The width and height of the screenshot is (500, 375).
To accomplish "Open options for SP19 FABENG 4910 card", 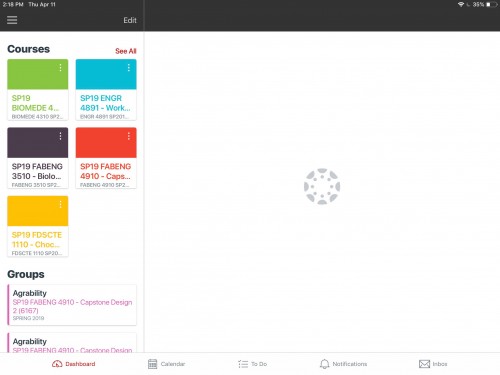I will click(x=129, y=136).
